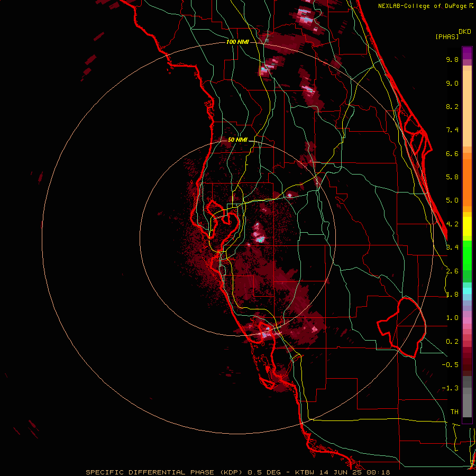Click the 6.6 value on the color scale
Viewport: 476px width, 476px height.
tap(452, 153)
